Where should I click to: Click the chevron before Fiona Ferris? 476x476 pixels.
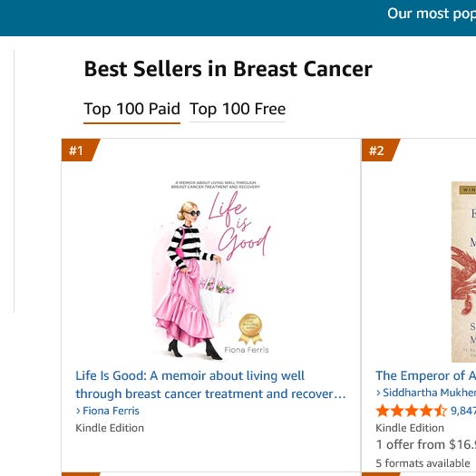pyautogui.click(x=78, y=411)
